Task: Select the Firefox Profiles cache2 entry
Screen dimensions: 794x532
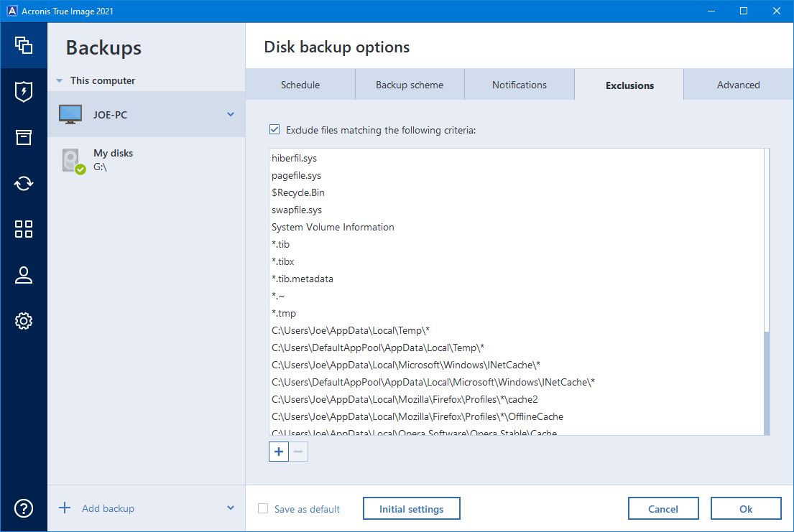Action: pyautogui.click(x=517, y=399)
